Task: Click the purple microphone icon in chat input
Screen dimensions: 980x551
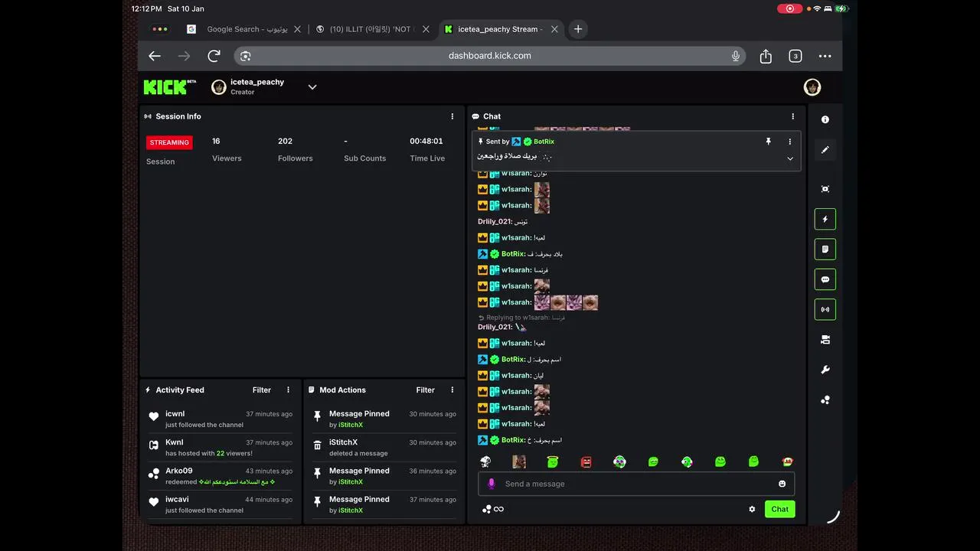Action: (492, 484)
